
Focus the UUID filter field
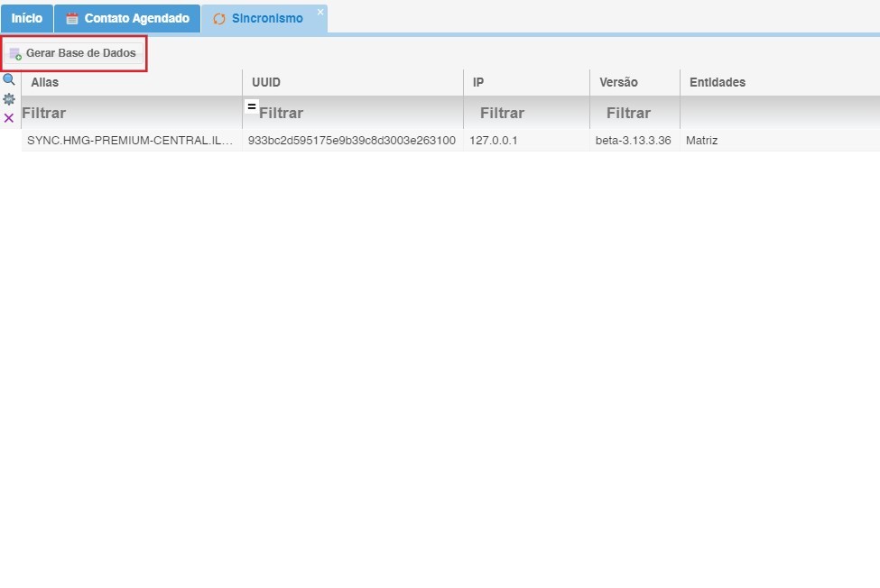point(359,114)
